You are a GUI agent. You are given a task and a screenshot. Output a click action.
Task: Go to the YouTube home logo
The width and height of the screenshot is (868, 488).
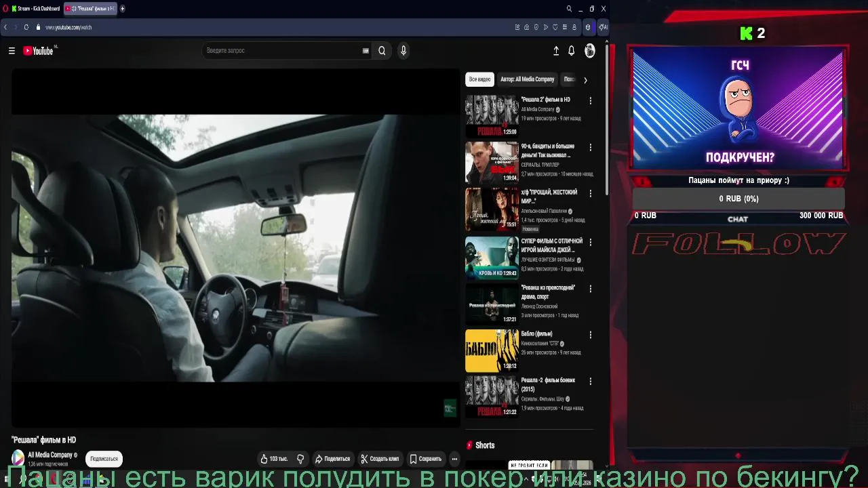pos(38,51)
